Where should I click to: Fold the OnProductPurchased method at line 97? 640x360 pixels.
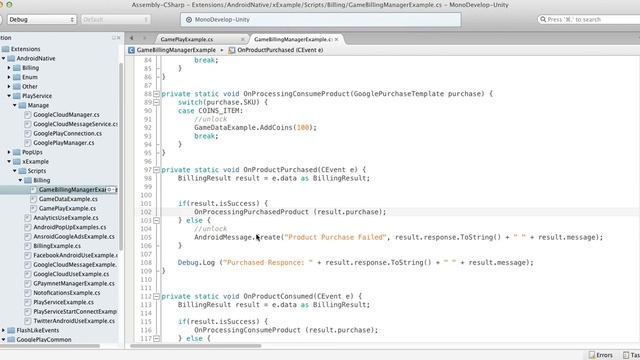(156, 170)
